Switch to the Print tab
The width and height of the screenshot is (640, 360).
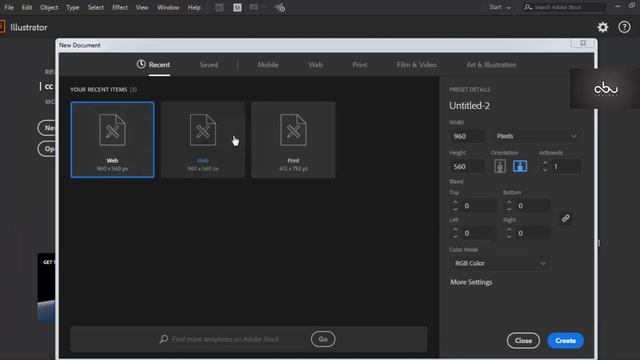click(360, 64)
